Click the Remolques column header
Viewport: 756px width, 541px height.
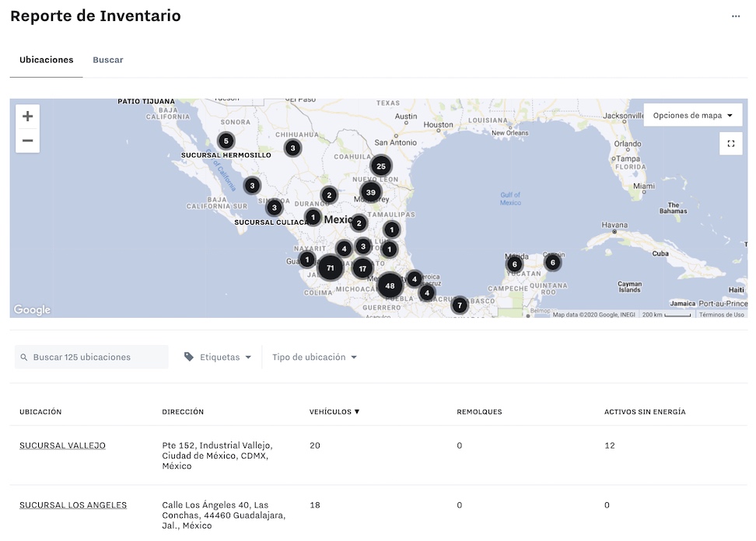pos(479,411)
